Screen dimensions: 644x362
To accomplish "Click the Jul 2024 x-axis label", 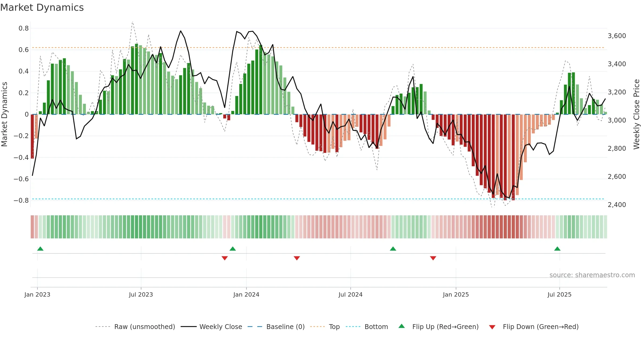I will (x=350, y=294).
